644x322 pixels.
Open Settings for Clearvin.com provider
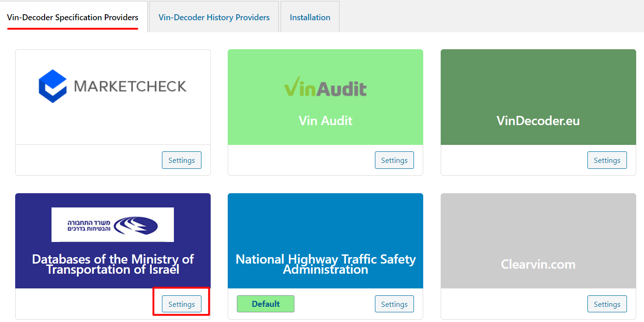(x=607, y=304)
